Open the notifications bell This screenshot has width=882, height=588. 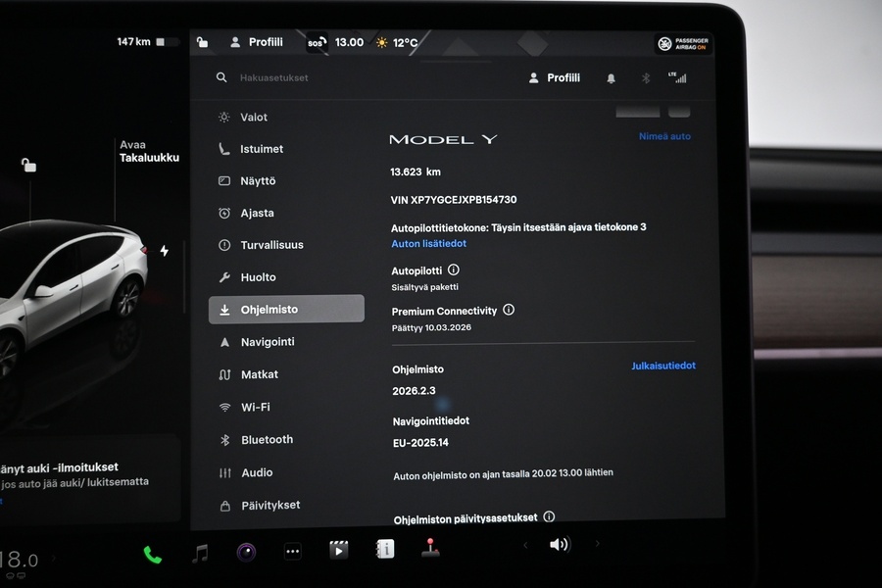[612, 77]
